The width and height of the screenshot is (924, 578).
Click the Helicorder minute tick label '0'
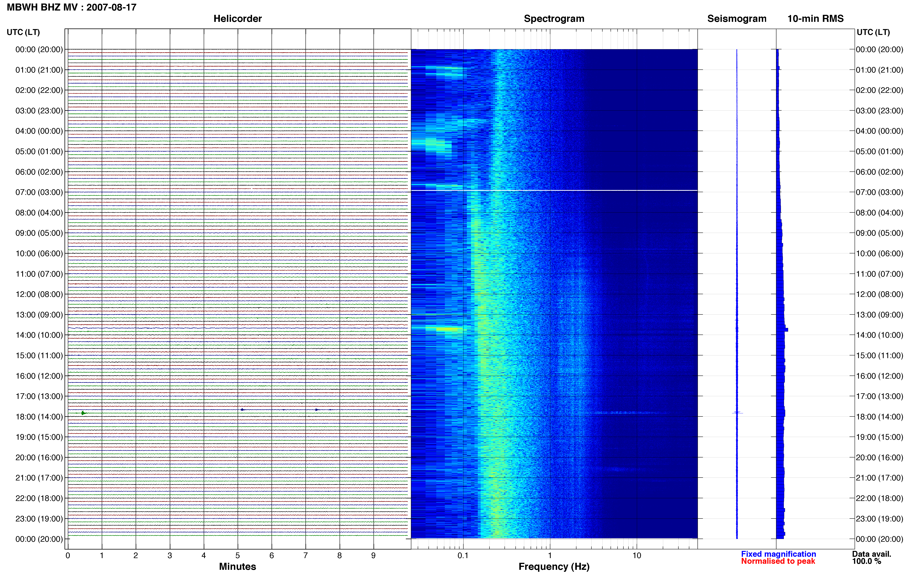[x=68, y=556]
